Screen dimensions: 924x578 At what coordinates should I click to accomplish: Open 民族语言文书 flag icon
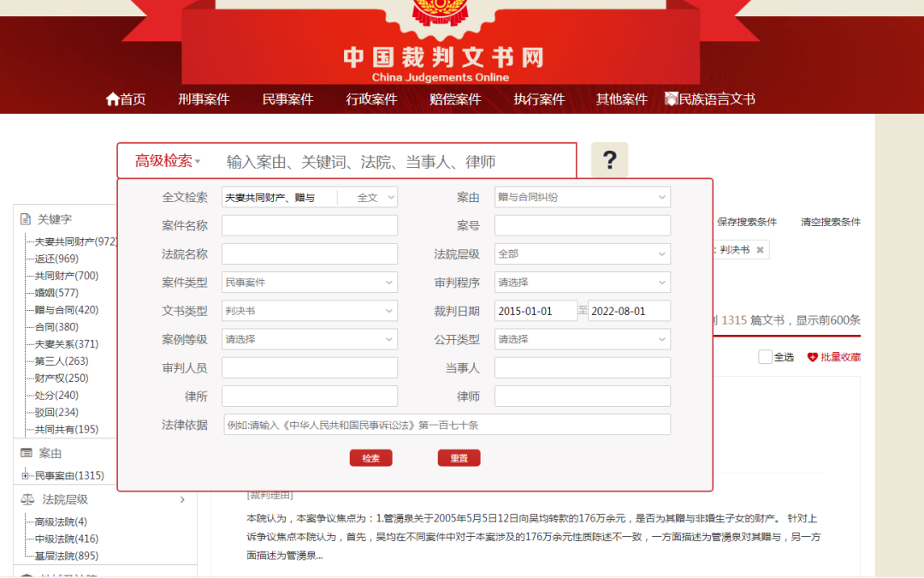[672, 99]
